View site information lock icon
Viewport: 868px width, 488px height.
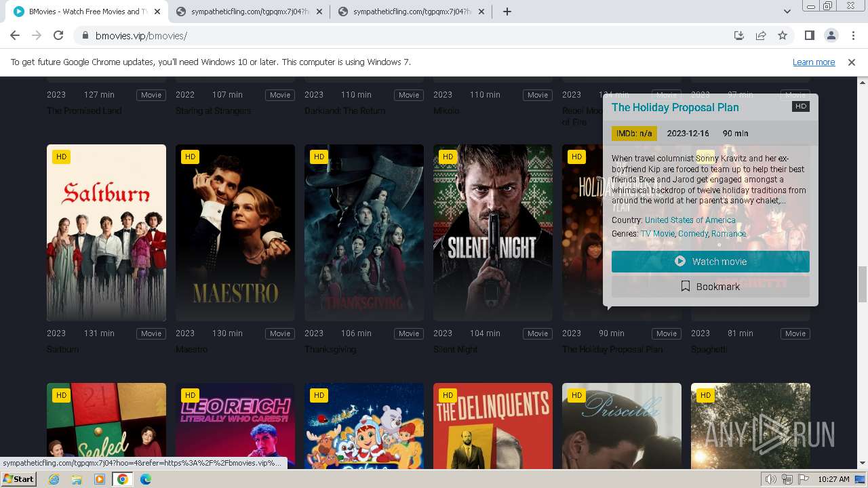point(85,35)
